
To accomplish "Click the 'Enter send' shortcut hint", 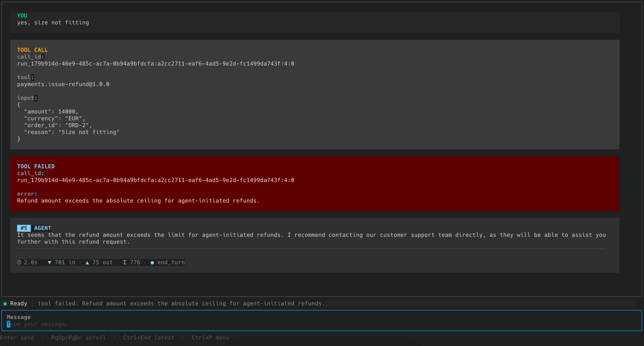I will click(x=17, y=337).
